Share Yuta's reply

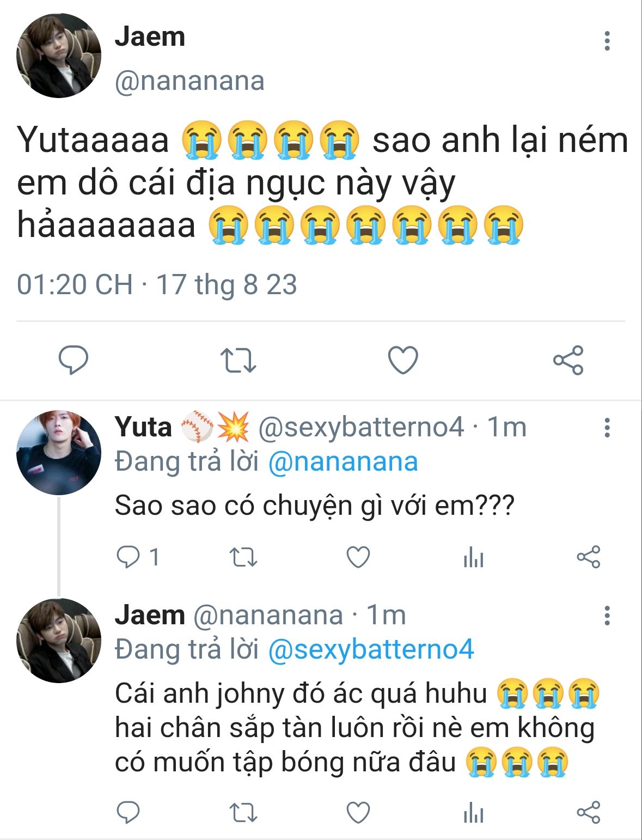588,557
